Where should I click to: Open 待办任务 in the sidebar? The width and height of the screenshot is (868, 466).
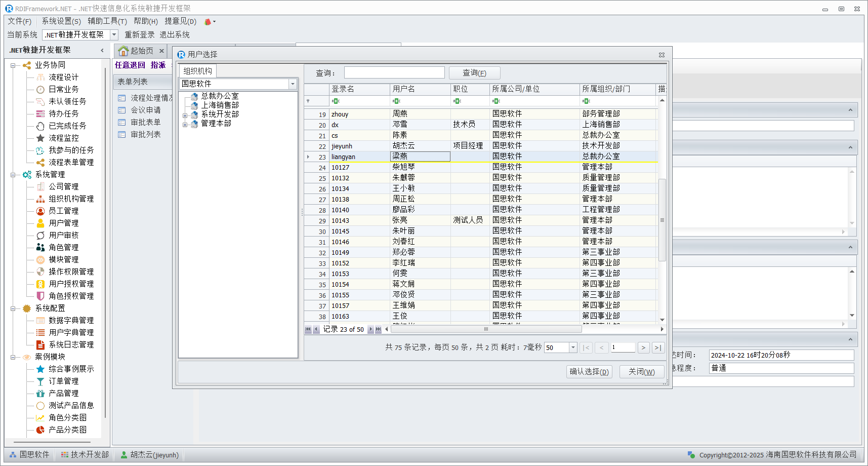coord(63,113)
